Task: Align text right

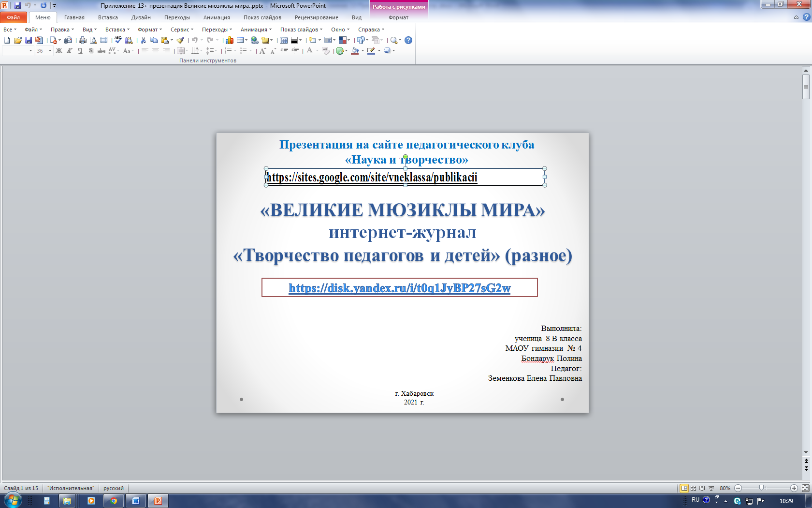Action: [166, 51]
